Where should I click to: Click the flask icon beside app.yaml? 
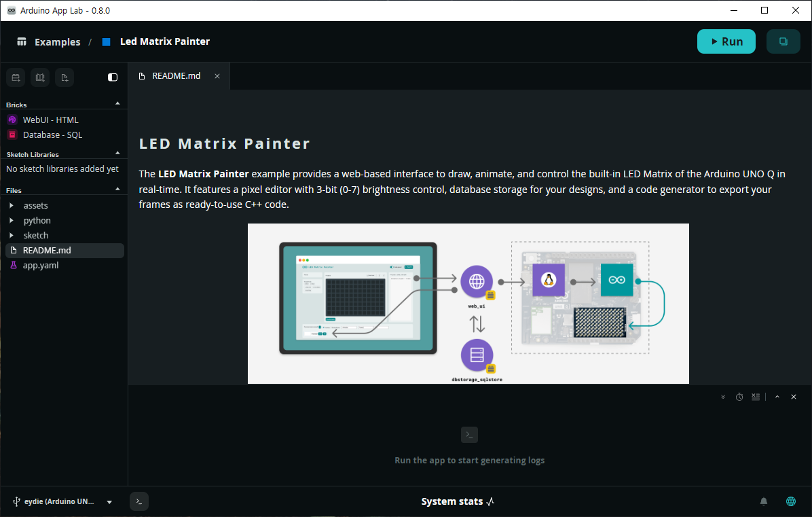[x=14, y=265]
